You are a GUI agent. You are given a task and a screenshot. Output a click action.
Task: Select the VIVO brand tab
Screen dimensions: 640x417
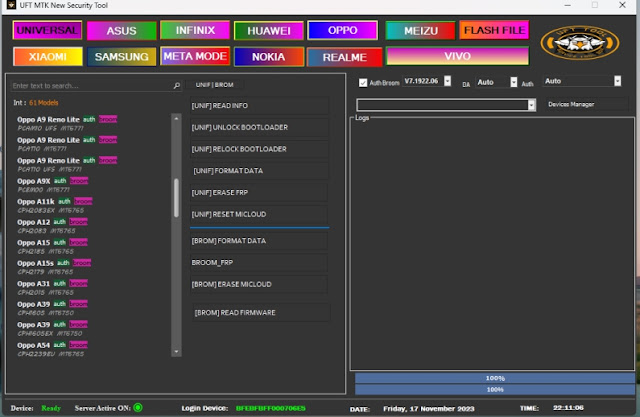[458, 56]
